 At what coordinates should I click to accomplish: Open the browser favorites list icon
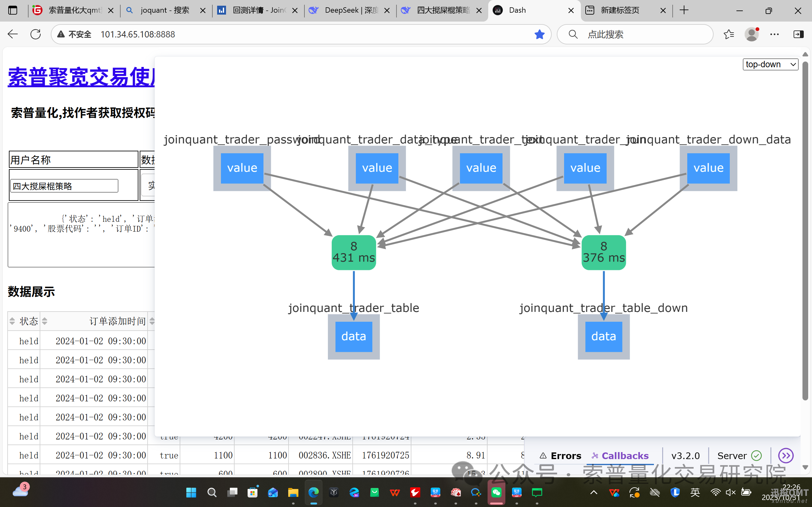pos(729,34)
